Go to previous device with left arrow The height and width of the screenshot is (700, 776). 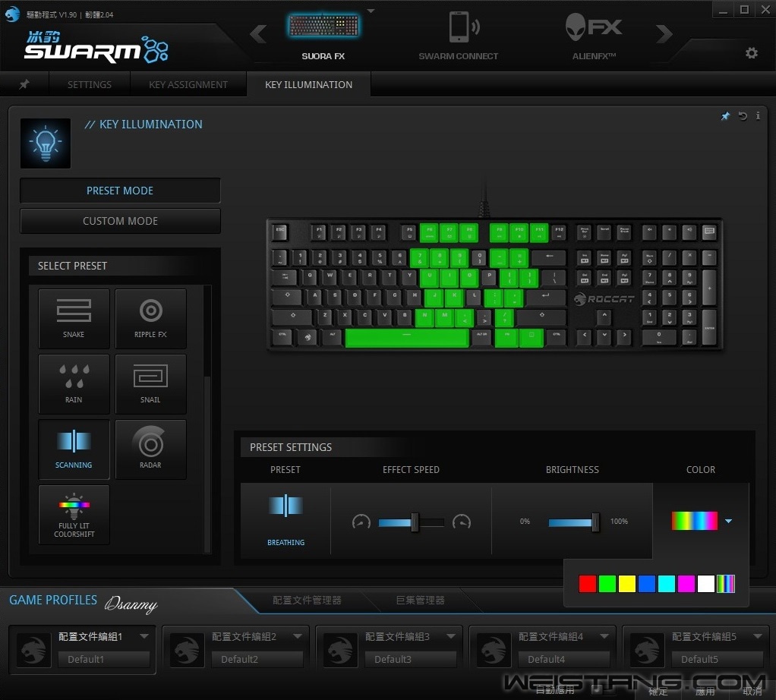pyautogui.click(x=258, y=34)
